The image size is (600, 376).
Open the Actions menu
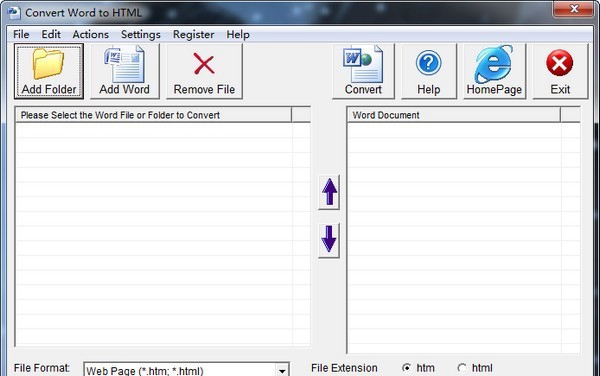[x=91, y=34]
